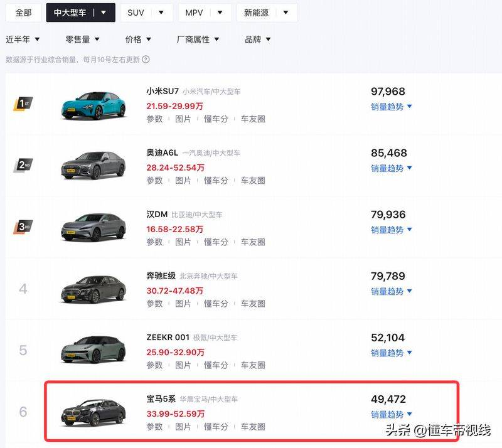
Task: Open the 厂商属性 manufacturer dropdown
Action: [196, 39]
